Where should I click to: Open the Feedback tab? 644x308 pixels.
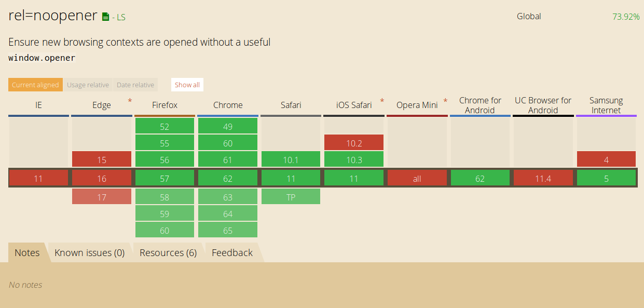[232, 252]
